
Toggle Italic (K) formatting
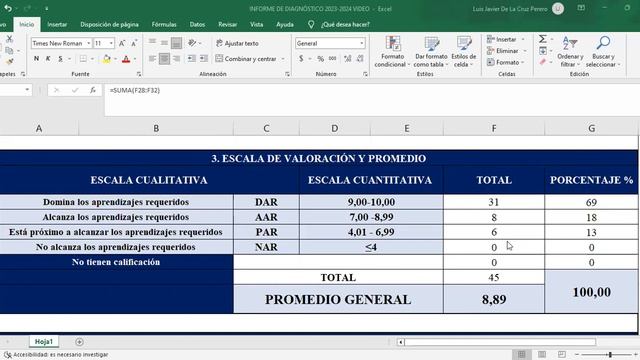point(48,59)
